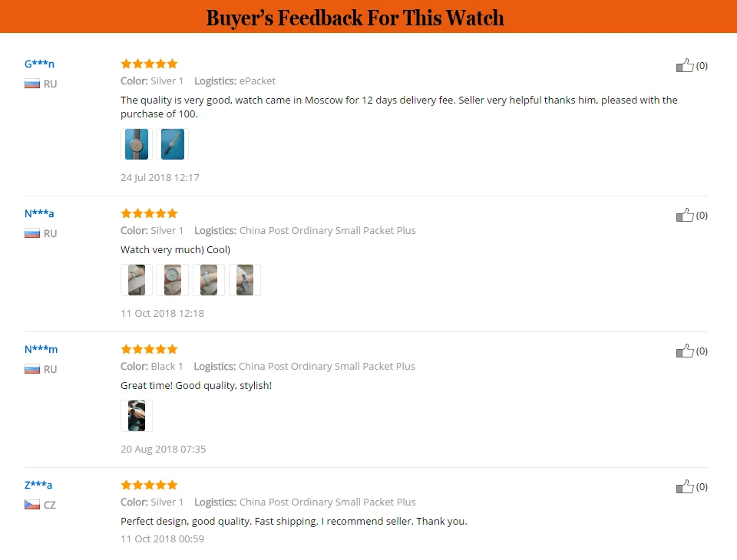The height and width of the screenshot is (560, 737).
Task: Open N***a's third review photo
Action: [x=209, y=280]
